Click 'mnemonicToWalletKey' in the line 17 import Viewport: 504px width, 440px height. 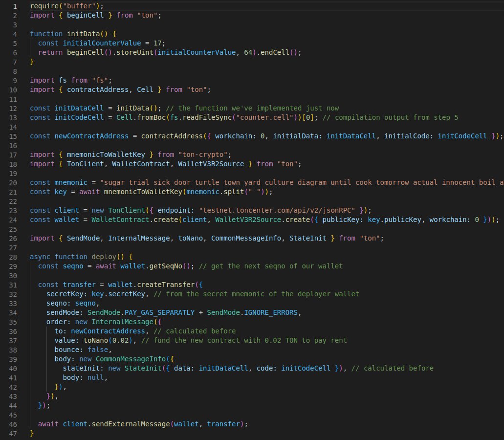pyautogui.click(x=106, y=155)
